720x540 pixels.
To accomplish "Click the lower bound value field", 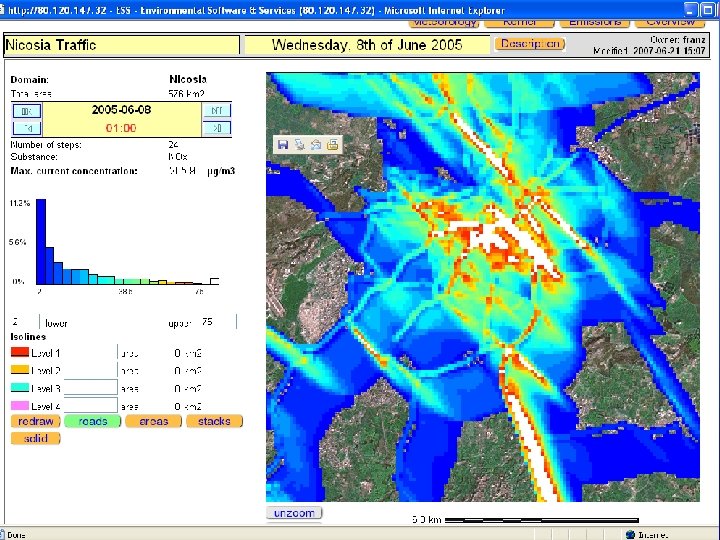I will (x=24, y=322).
